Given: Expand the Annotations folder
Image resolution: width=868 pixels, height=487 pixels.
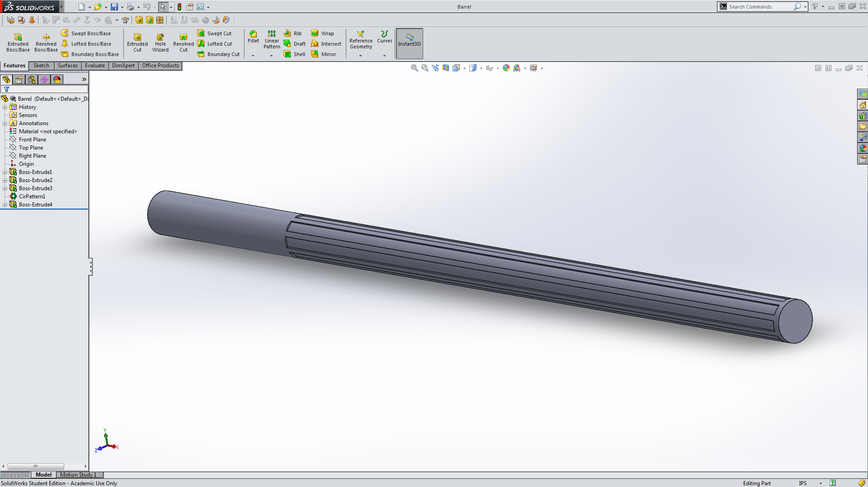Looking at the screenshot, I should 5,123.
